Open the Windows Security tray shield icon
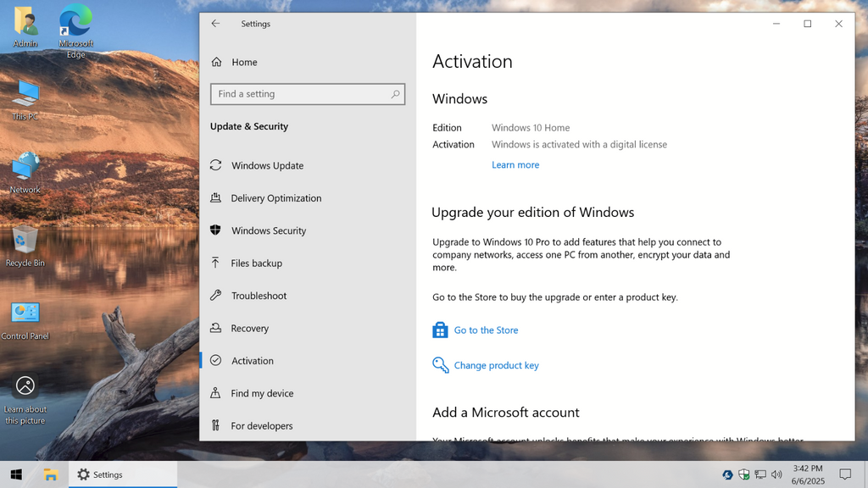The width and height of the screenshot is (868, 488). tap(744, 474)
